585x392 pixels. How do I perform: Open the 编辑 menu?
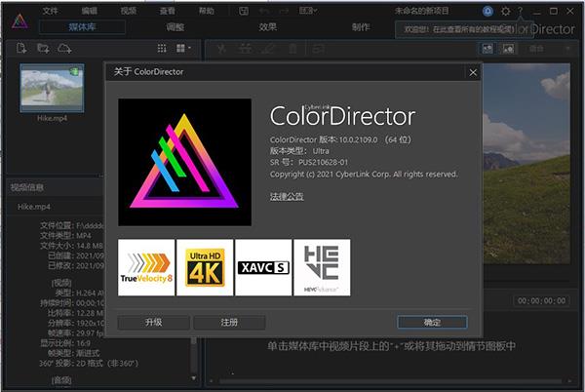click(x=89, y=11)
